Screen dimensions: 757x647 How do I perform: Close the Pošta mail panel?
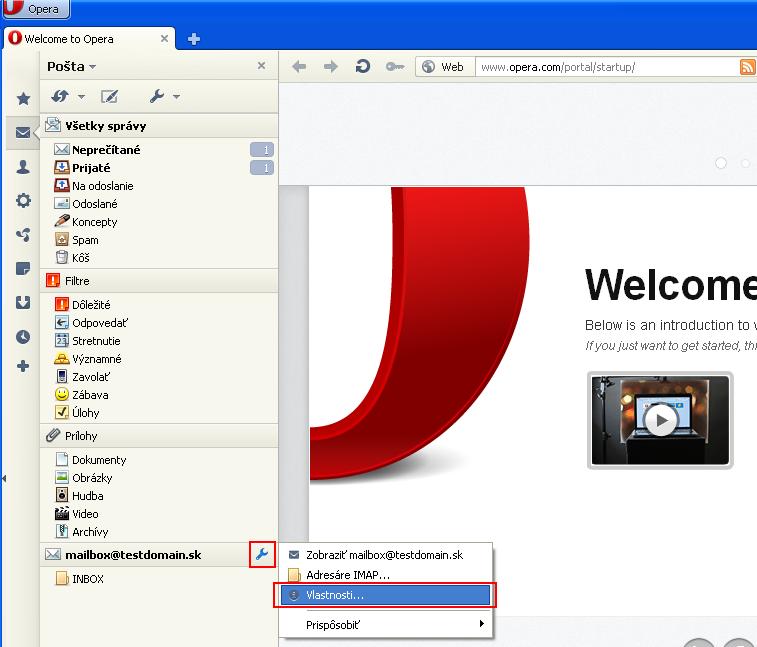tap(261, 65)
